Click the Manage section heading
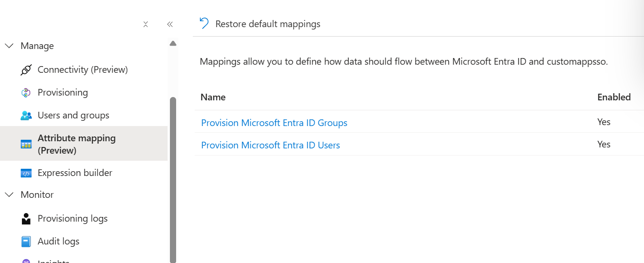Screen dimensions: 644x263 [37, 46]
